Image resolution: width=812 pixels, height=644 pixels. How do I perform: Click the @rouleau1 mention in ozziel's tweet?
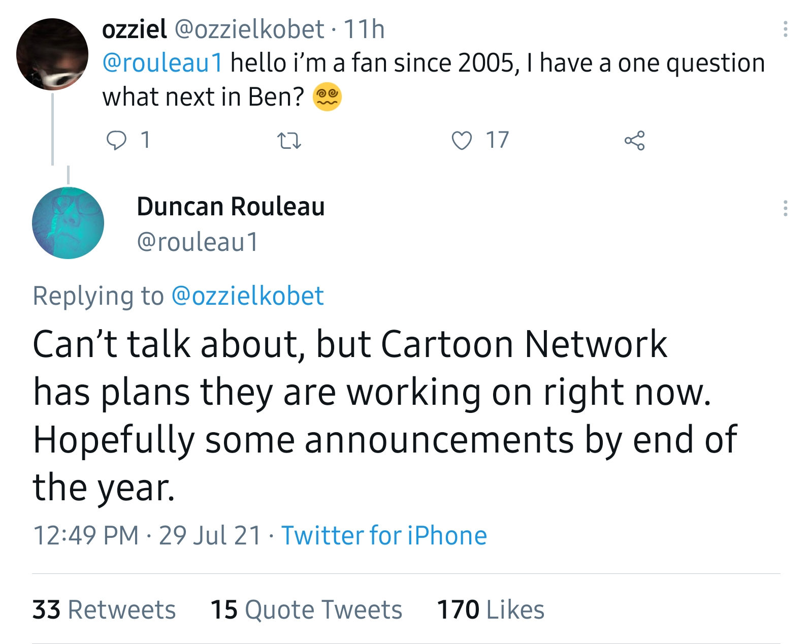click(163, 63)
